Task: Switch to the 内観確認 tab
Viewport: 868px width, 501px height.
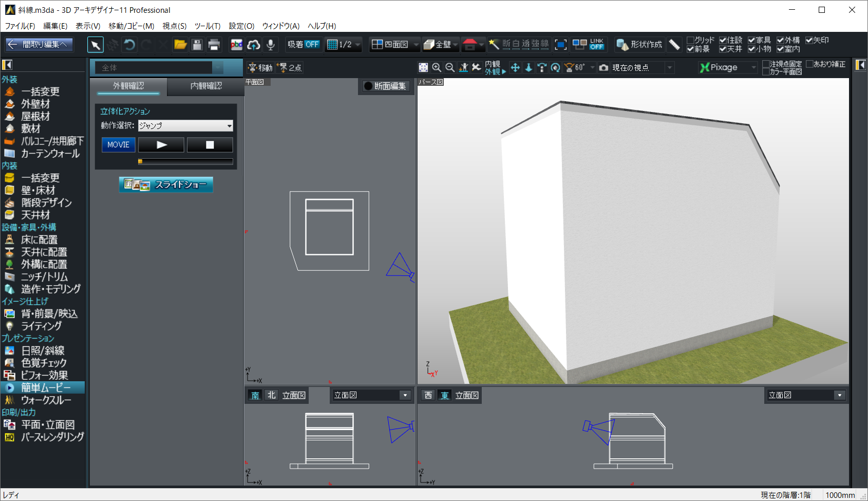Action: [205, 86]
